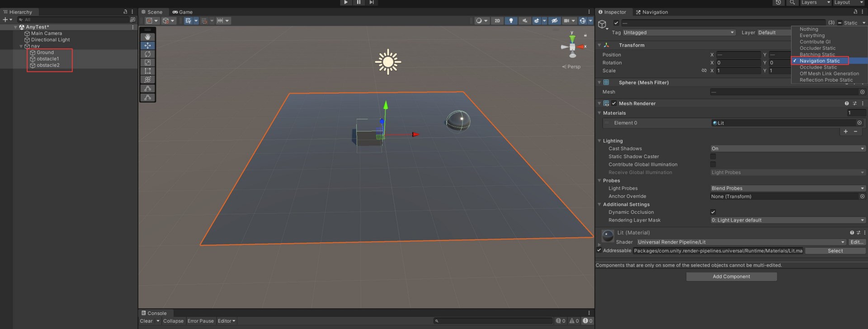Toggle scene lighting bulb icon
The height and width of the screenshot is (329, 868).
point(511,21)
